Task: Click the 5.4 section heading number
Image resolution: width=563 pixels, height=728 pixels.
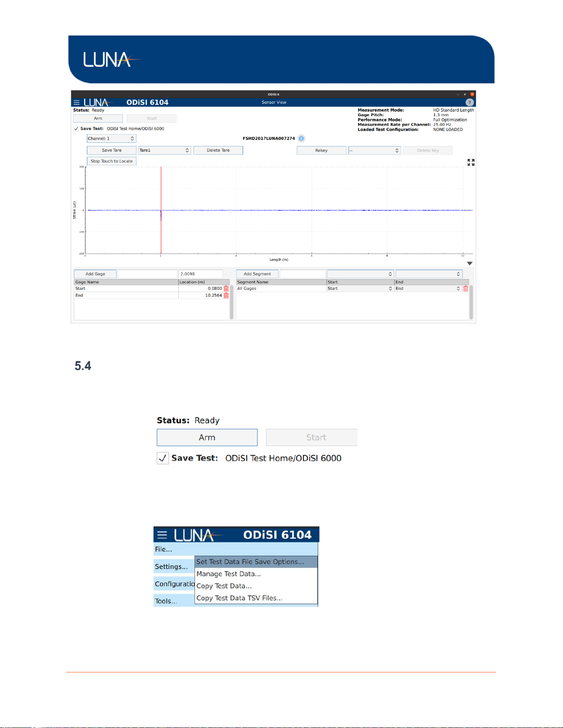Action: (83, 366)
